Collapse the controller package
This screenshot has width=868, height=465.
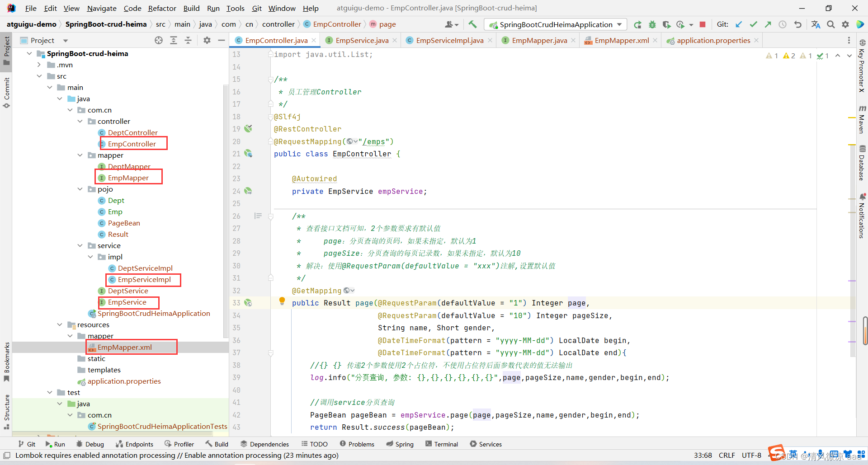click(x=80, y=121)
